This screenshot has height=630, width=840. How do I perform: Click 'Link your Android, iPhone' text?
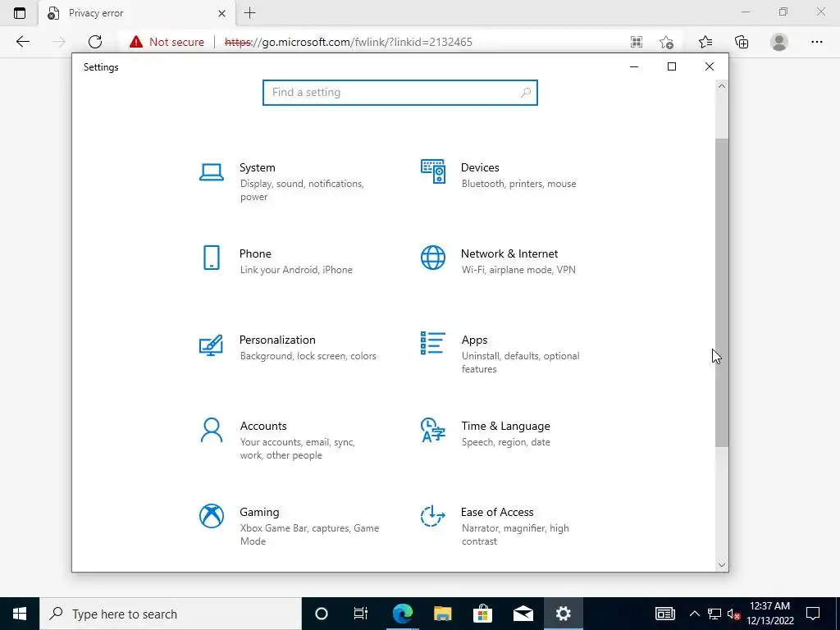tap(296, 270)
